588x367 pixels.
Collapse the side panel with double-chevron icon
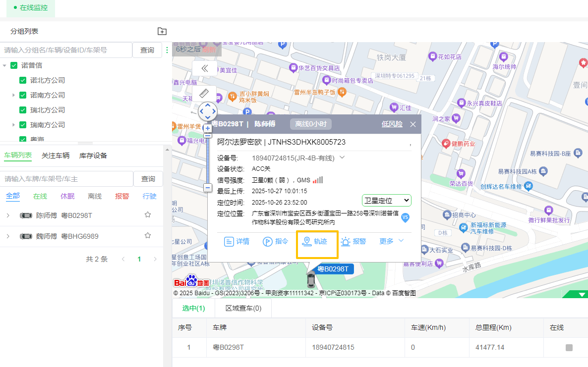coord(204,68)
